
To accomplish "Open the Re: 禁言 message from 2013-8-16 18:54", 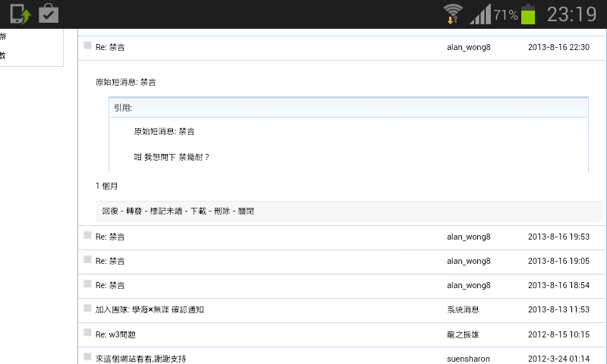I will click(x=110, y=285).
